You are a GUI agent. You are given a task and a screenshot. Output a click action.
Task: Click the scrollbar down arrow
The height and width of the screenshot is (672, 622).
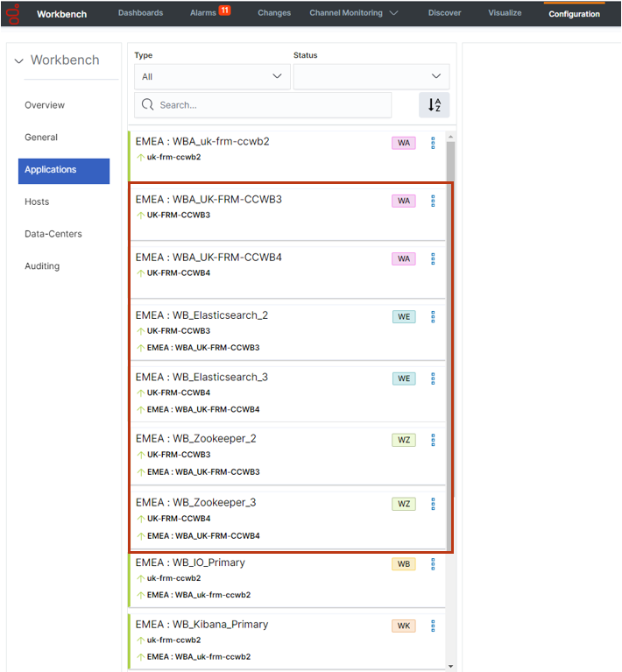click(450, 666)
